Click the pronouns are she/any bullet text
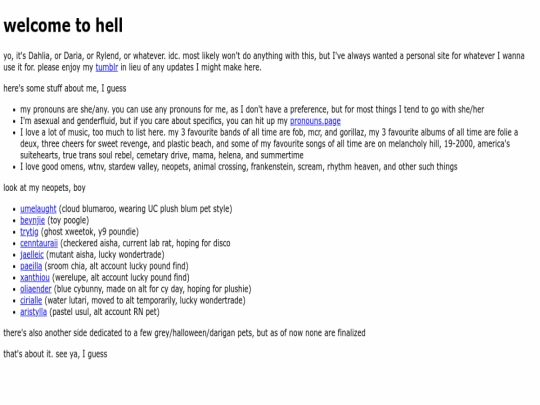540x405 pixels. click(x=252, y=110)
